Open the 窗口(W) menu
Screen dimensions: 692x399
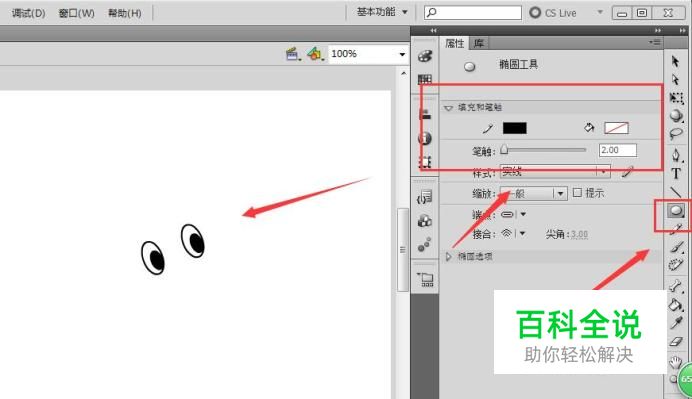coord(76,13)
